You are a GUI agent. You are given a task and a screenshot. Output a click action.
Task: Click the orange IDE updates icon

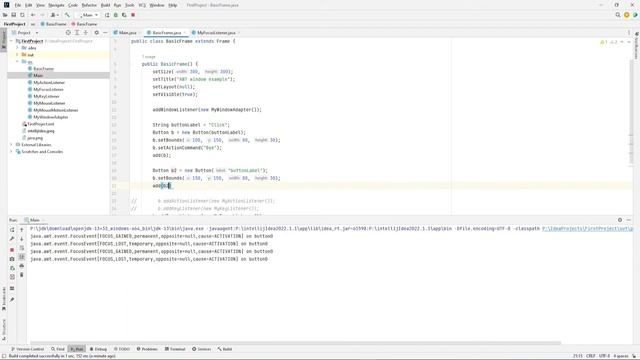pos(627,15)
